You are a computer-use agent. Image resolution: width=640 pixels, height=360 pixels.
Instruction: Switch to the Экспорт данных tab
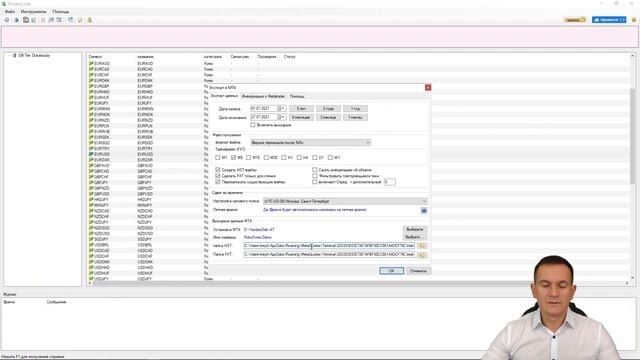pyautogui.click(x=224, y=96)
